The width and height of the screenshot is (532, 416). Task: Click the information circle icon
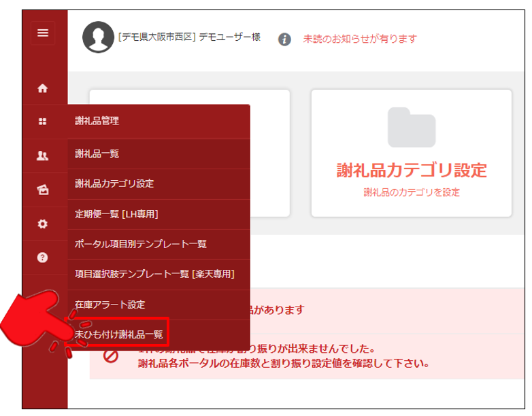285,39
